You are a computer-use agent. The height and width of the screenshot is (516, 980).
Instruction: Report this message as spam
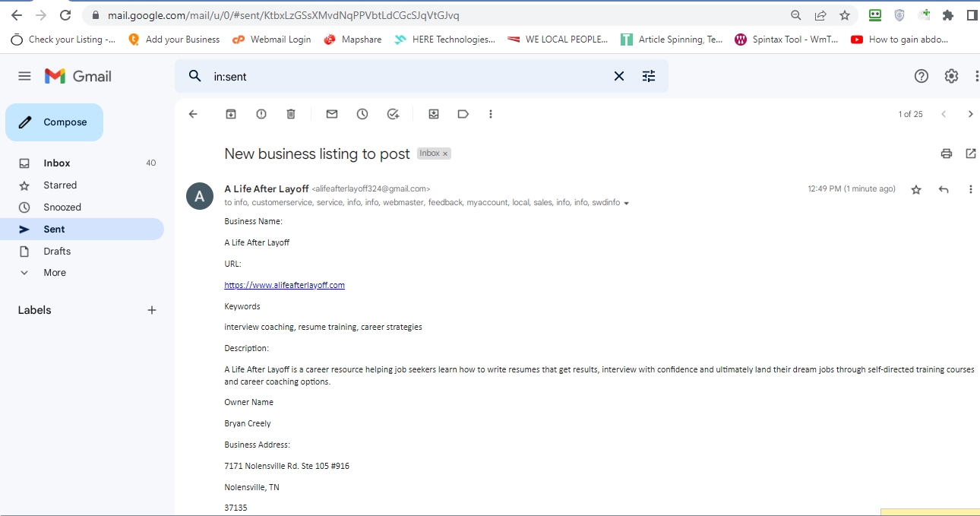click(x=261, y=114)
